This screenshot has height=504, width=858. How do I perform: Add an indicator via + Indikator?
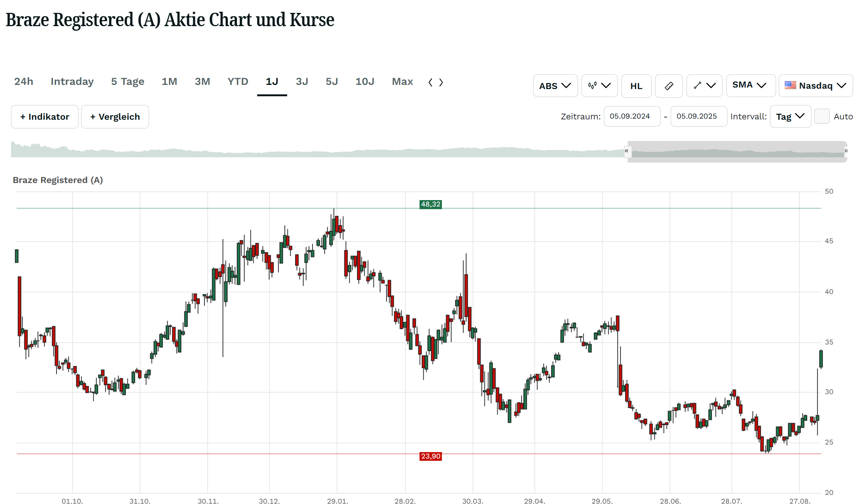tap(45, 117)
